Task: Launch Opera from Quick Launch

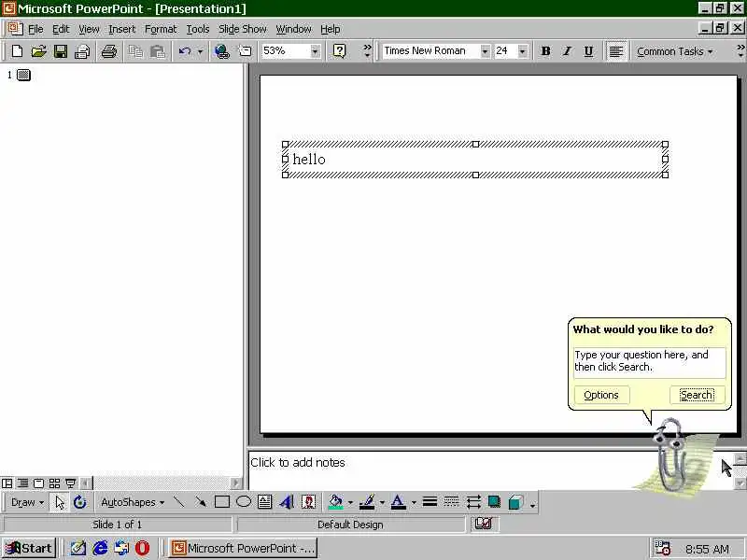Action: pos(142,548)
